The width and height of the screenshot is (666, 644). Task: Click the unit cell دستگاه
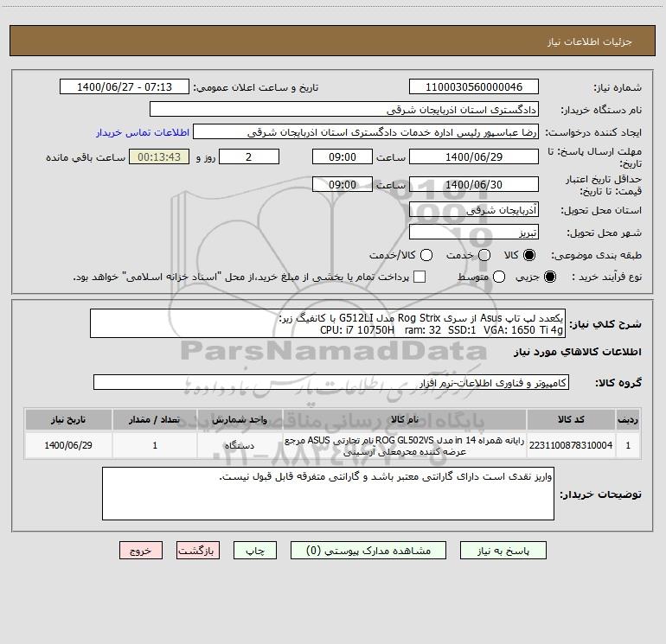(x=240, y=445)
